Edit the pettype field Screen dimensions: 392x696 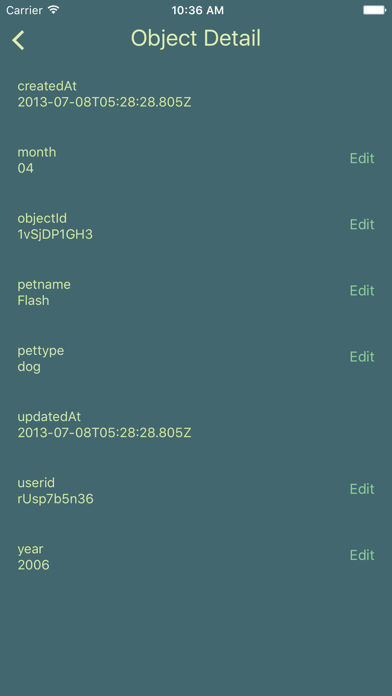tap(362, 357)
